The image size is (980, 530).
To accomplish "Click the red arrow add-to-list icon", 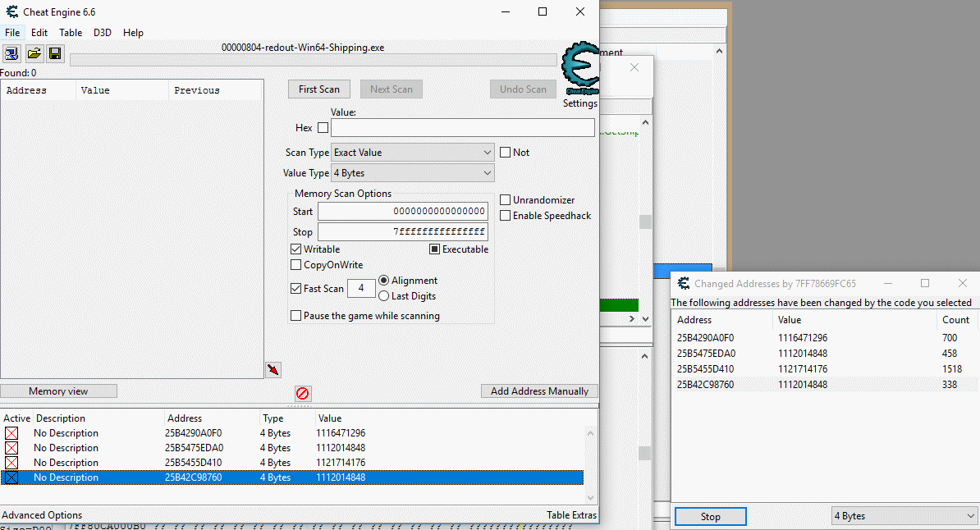I will coord(273,370).
